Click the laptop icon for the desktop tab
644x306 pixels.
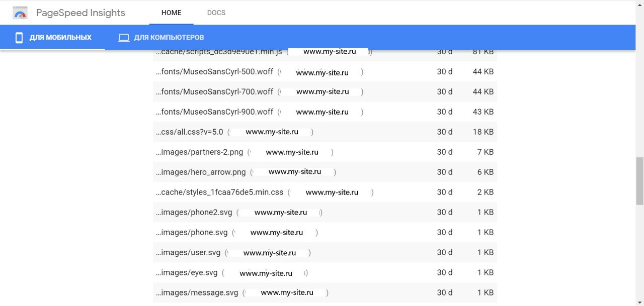pos(123,38)
